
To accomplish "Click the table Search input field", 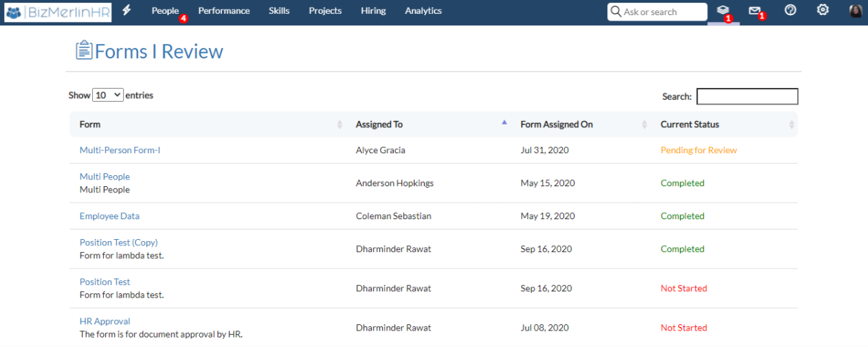I will tap(747, 96).
